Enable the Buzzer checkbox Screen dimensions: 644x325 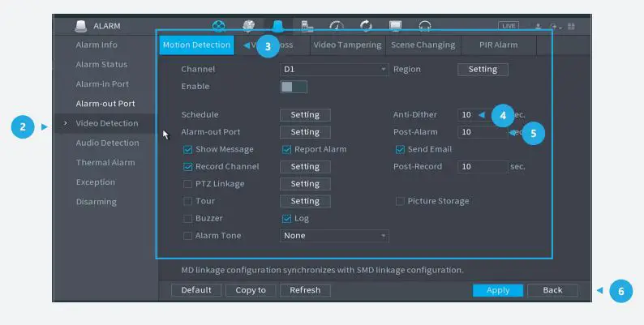187,218
